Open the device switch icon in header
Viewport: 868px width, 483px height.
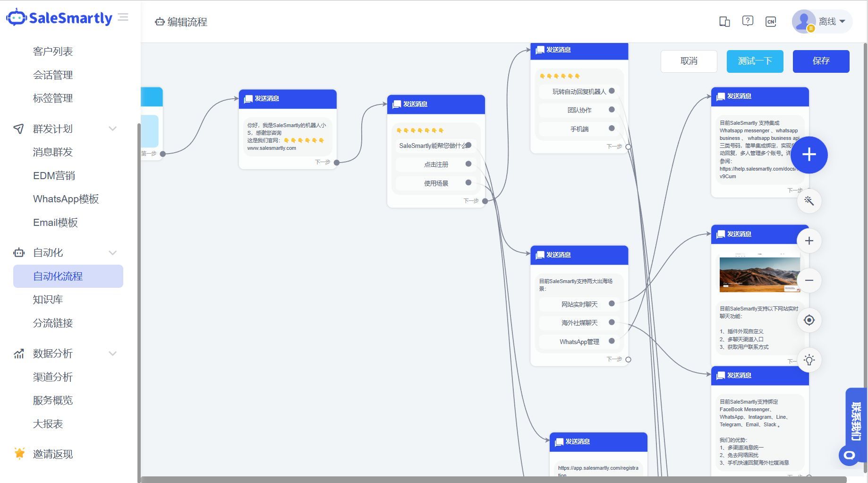(724, 21)
